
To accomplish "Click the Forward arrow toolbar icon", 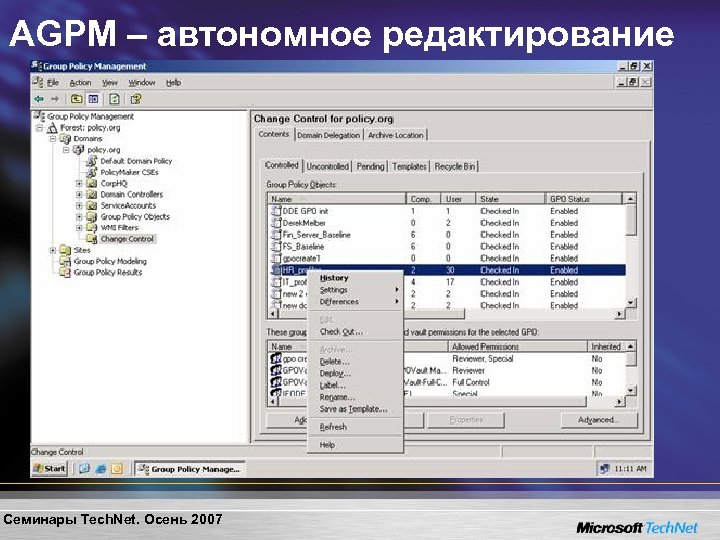I will coord(55,99).
